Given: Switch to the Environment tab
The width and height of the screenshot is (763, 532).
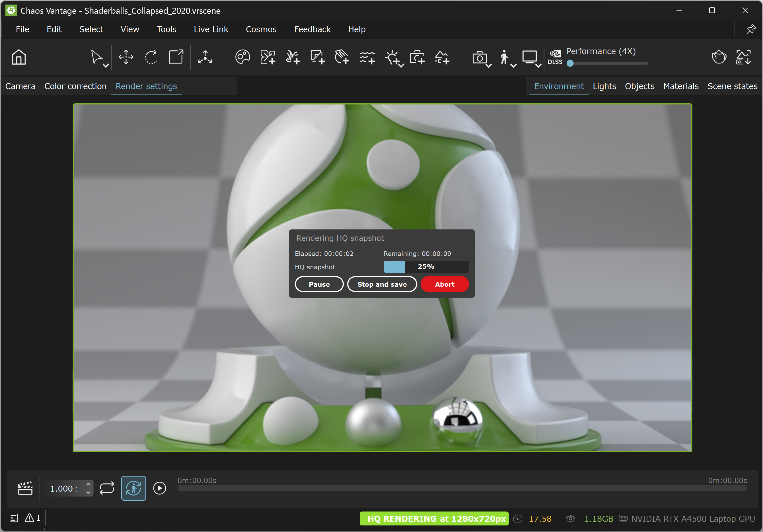Looking at the screenshot, I should coord(559,86).
